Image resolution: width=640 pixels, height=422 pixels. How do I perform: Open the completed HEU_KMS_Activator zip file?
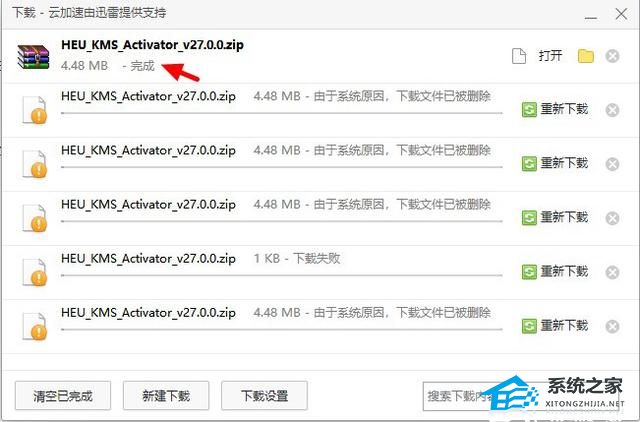[550, 56]
